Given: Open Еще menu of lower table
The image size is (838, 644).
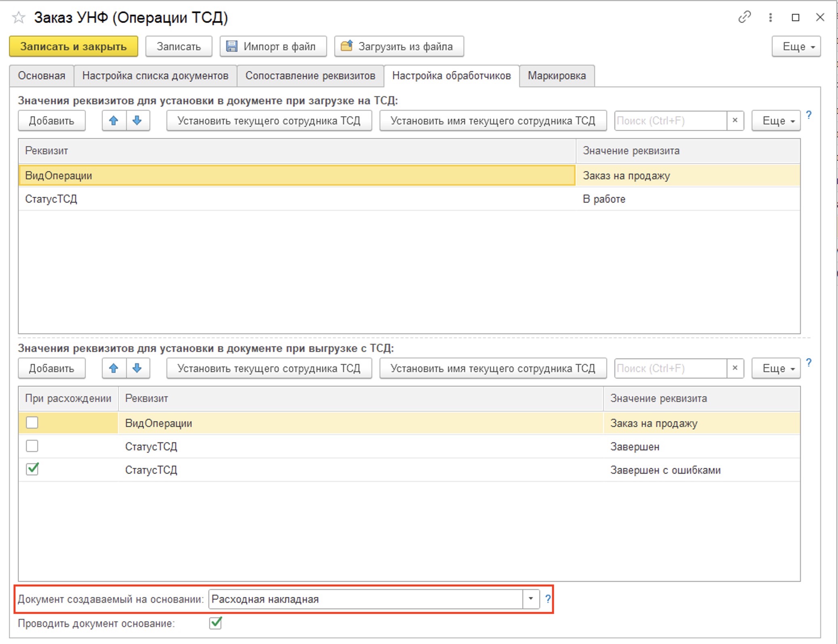Looking at the screenshot, I should (776, 368).
